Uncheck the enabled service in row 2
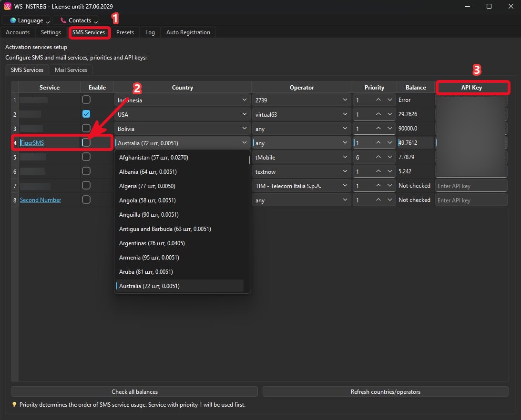 click(86, 114)
